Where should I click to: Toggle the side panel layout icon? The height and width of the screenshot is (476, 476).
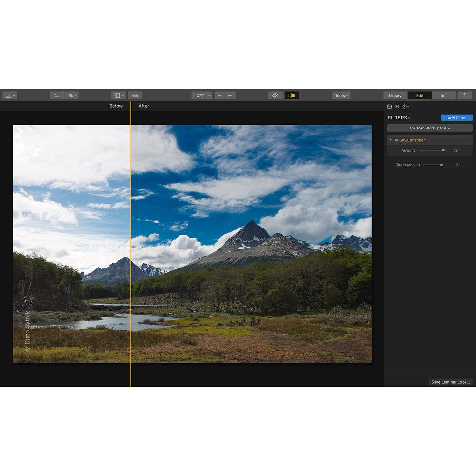118,95
